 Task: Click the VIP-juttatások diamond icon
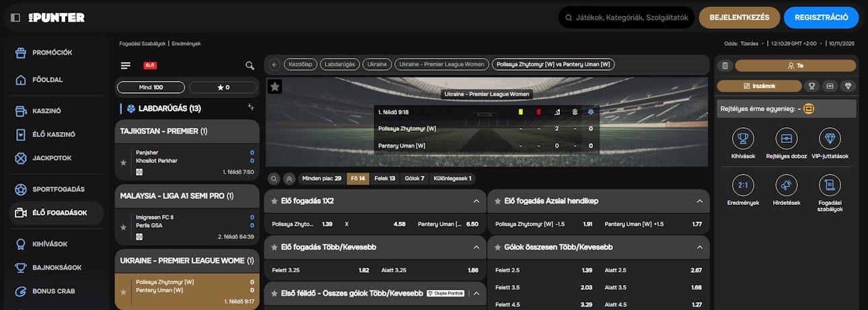click(830, 139)
